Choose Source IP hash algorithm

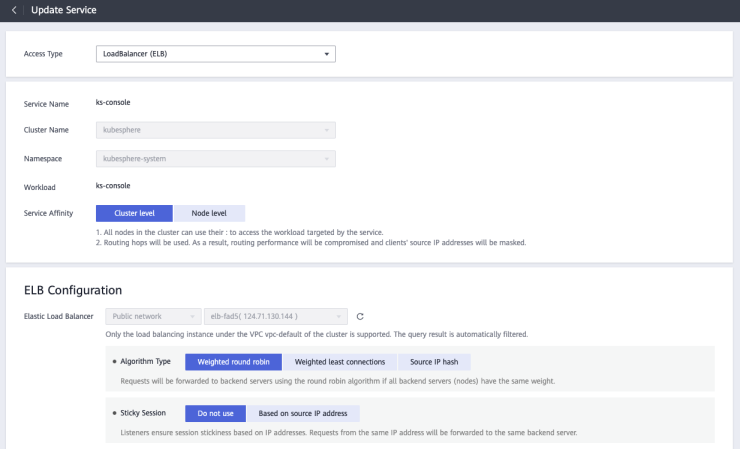point(434,362)
